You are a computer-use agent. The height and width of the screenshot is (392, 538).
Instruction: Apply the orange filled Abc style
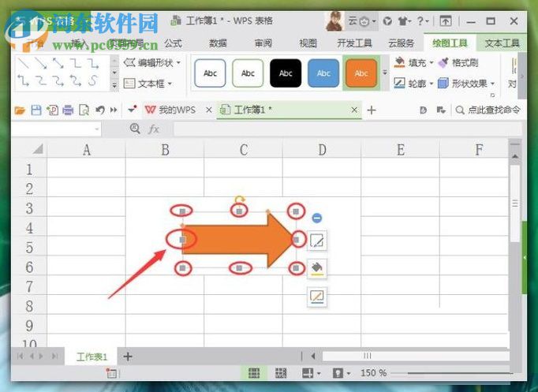click(361, 73)
